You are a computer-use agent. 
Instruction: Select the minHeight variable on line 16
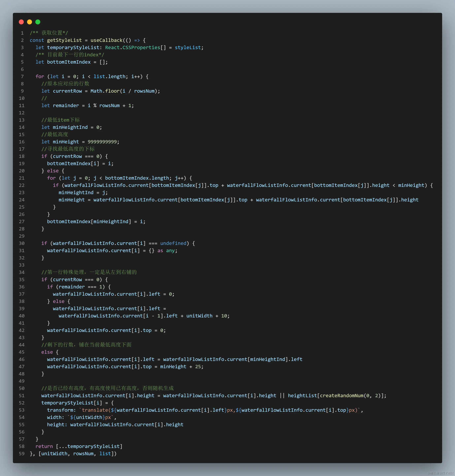[66, 142]
